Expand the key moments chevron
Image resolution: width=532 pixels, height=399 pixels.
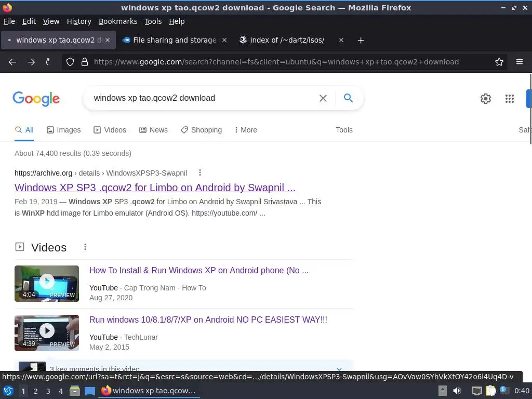tap(339, 368)
